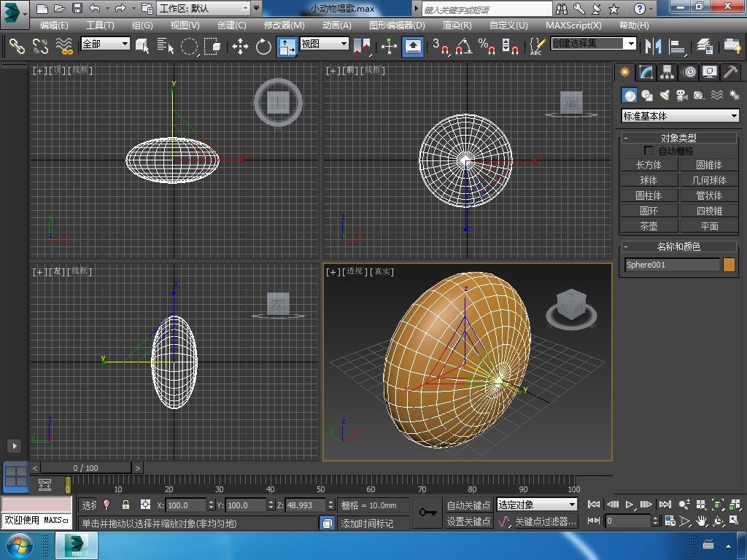This screenshot has width=747, height=560.
Task: Open the 修改器(M) menu
Action: click(x=284, y=25)
